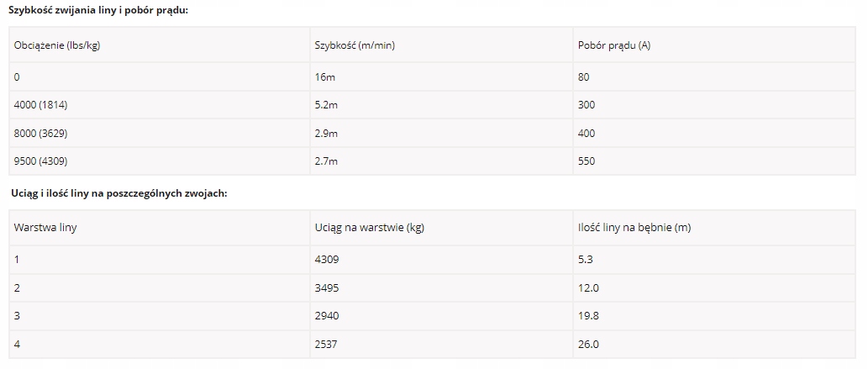Select the 19.8 rope length cell

tap(588, 316)
